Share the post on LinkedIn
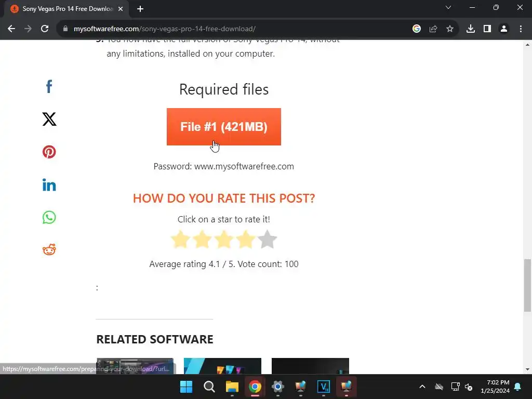Viewport: 532px width, 399px height. [x=49, y=184]
